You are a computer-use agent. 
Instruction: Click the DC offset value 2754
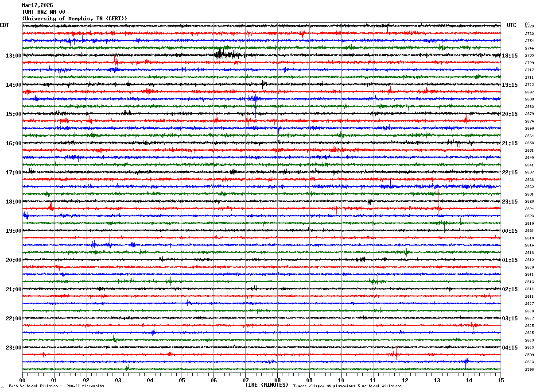pos(529,41)
